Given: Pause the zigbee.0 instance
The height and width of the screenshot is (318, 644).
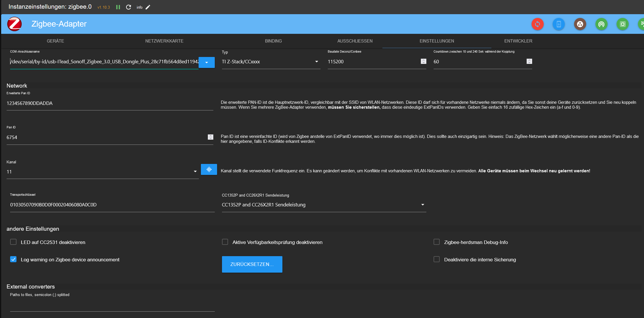Looking at the screenshot, I should pyautogui.click(x=118, y=7).
